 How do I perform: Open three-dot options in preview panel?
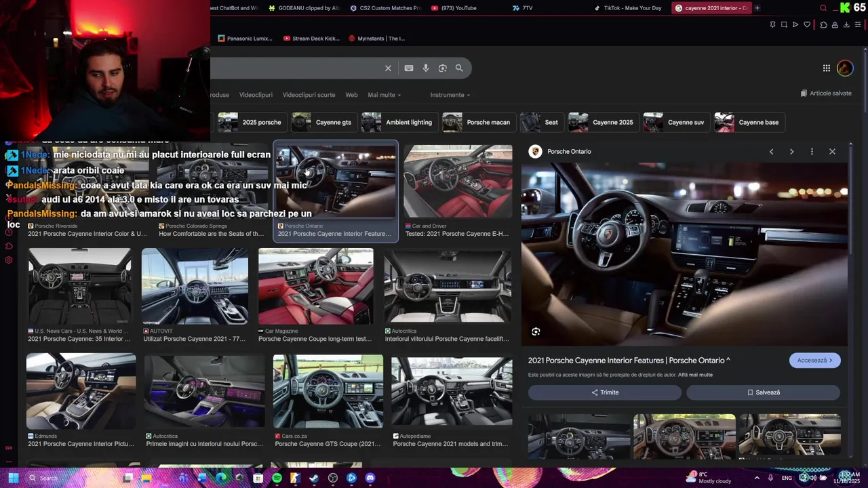click(x=812, y=151)
